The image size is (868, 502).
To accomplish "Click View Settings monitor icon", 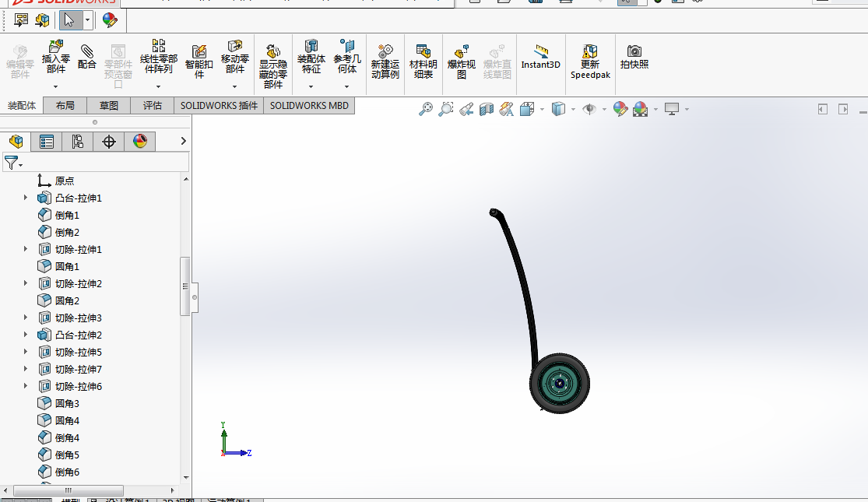I will [672, 109].
